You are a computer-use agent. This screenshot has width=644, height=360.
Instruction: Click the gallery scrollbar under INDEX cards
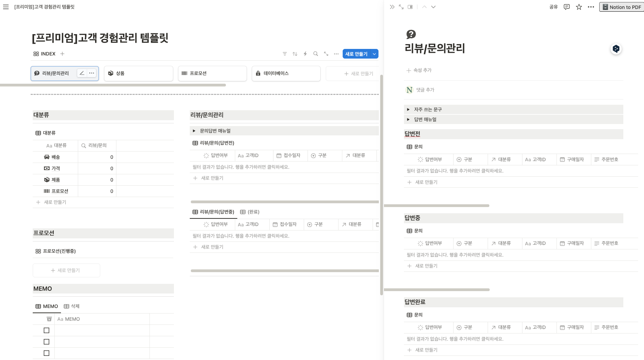click(x=113, y=85)
